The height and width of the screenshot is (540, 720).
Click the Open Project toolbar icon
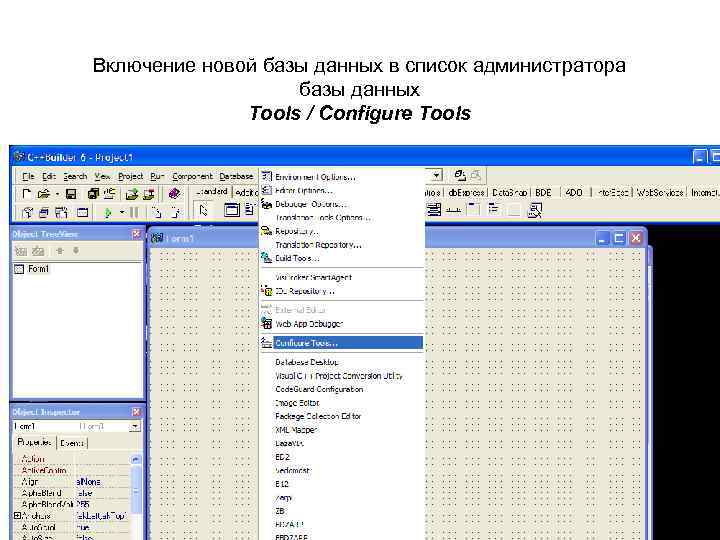pyautogui.click(x=109, y=194)
